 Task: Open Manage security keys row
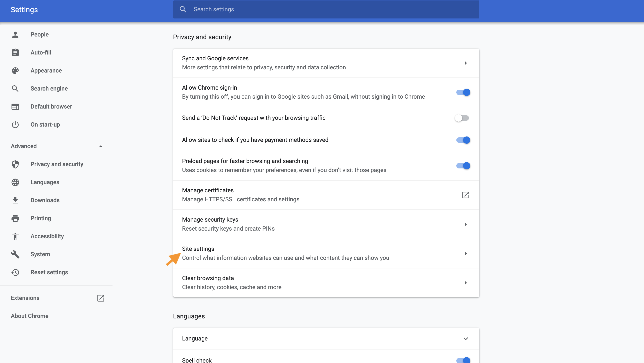click(326, 224)
